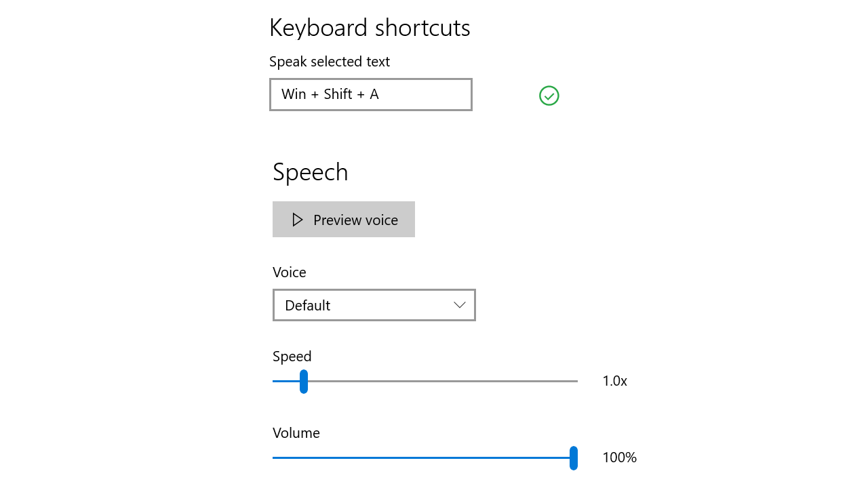Screen dimensions: 868x488
Task: Click the Voice label above the dropdown
Action: click(x=290, y=272)
